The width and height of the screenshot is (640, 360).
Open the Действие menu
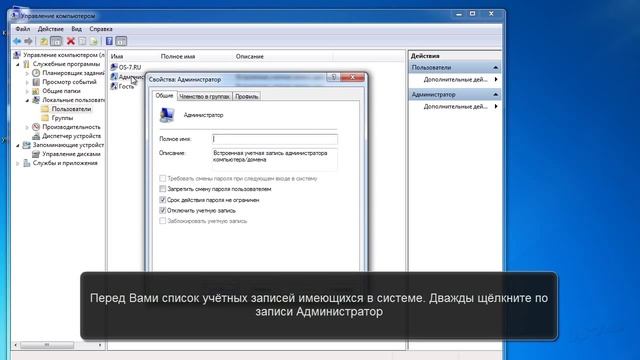click(51, 29)
